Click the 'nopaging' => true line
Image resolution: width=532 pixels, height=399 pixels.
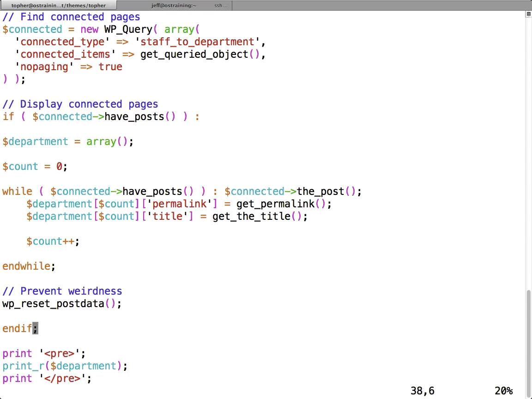click(68, 67)
